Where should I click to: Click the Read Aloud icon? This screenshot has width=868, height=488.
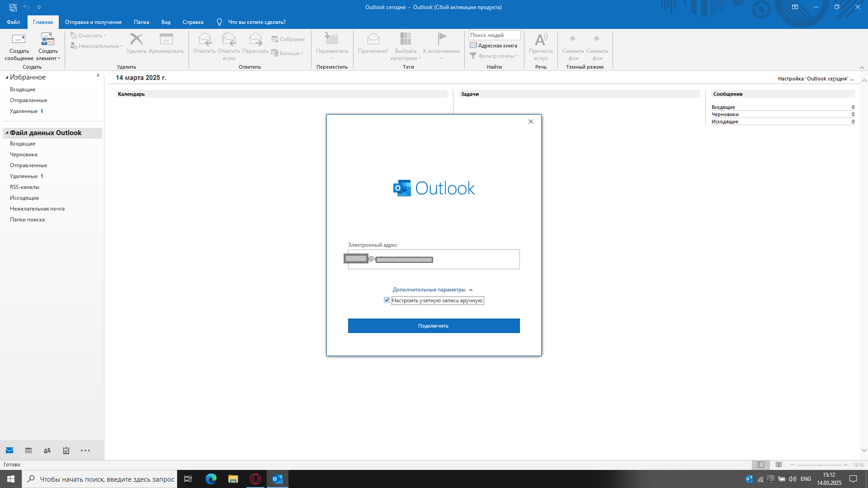pos(541,39)
